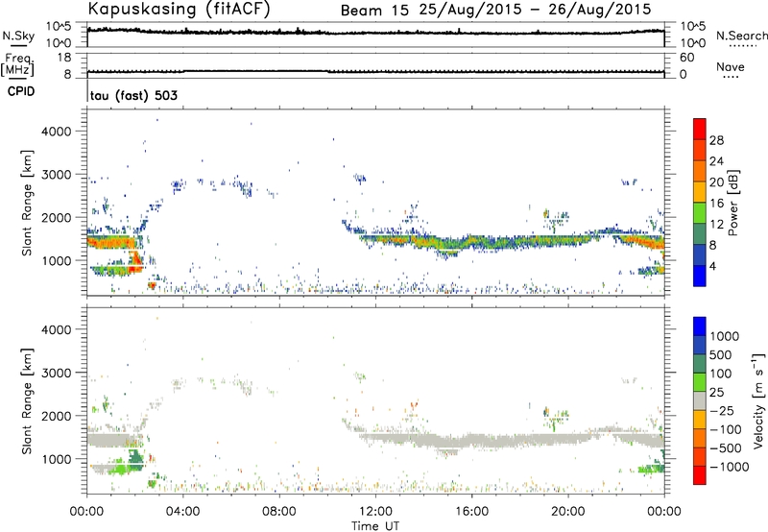Click Slant Range [km] label of power panel

coord(27,203)
